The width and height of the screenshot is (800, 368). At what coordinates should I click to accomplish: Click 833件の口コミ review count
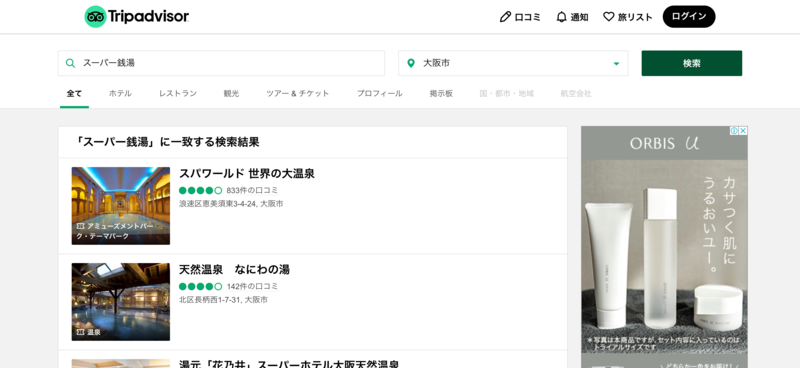(x=252, y=190)
